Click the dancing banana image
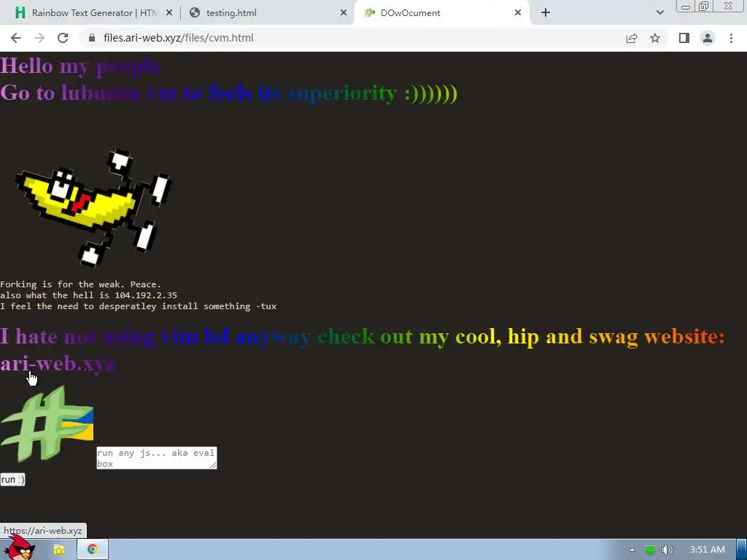This screenshot has width=747, height=560. tap(93, 207)
